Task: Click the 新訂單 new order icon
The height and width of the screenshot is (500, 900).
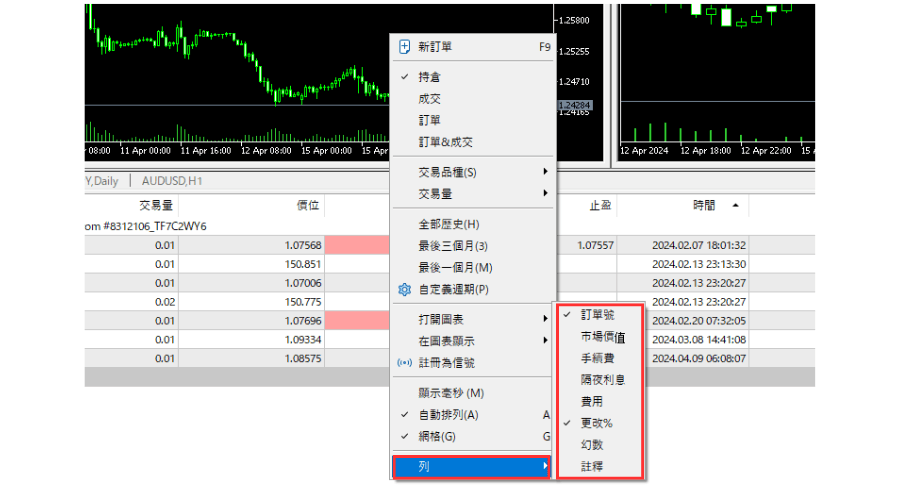Action: coord(405,47)
